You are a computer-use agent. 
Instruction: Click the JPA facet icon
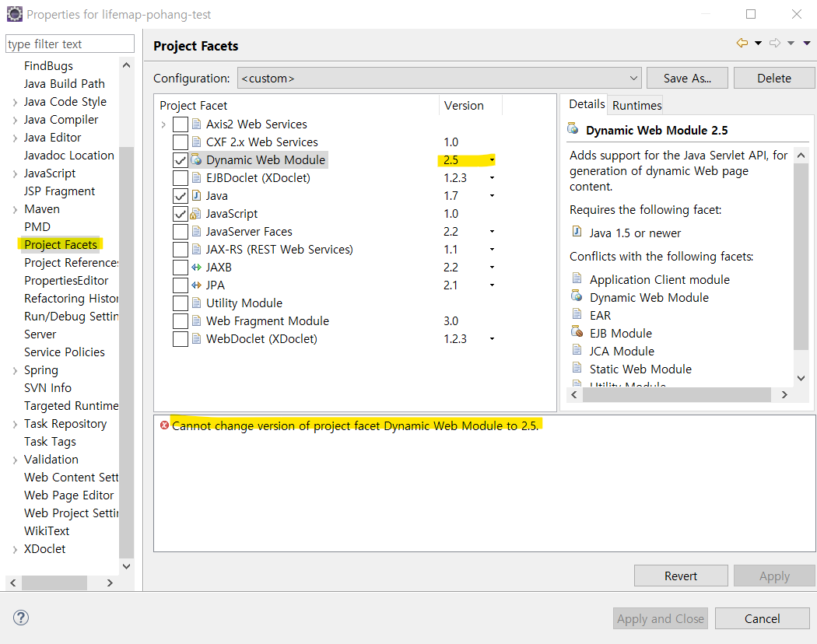coord(196,285)
